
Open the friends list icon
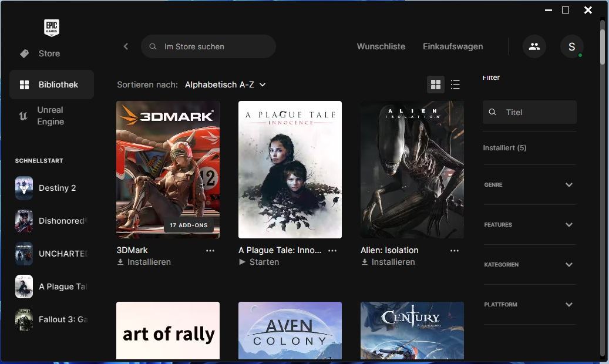pyautogui.click(x=534, y=46)
